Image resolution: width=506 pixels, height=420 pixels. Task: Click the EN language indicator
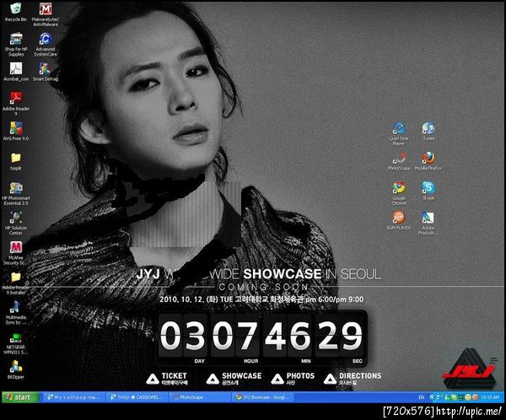click(x=421, y=397)
